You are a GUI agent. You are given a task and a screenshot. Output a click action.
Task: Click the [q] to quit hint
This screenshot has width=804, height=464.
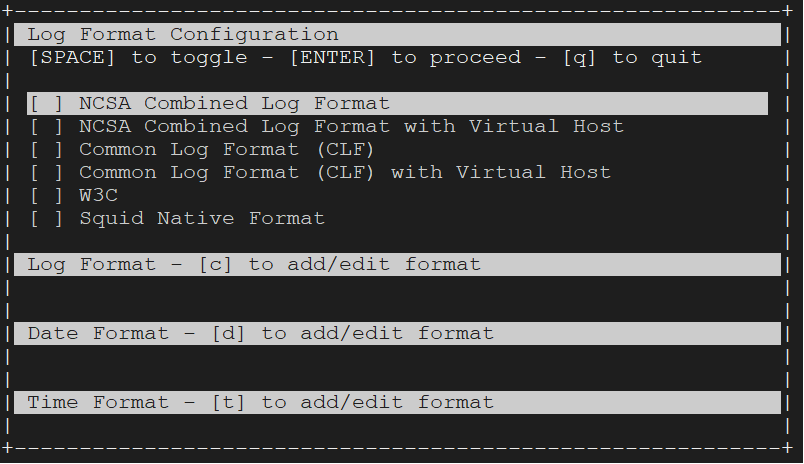coord(632,58)
